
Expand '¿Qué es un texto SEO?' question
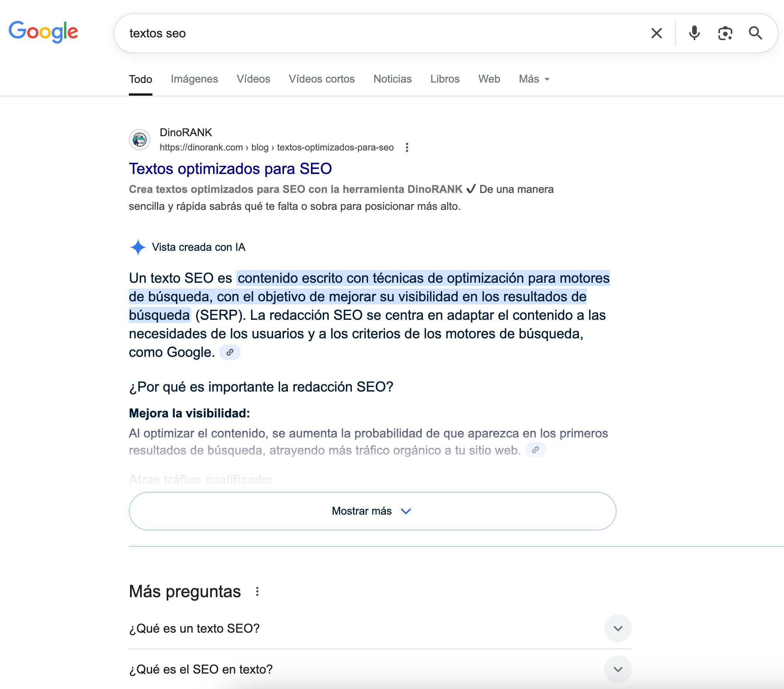(618, 628)
